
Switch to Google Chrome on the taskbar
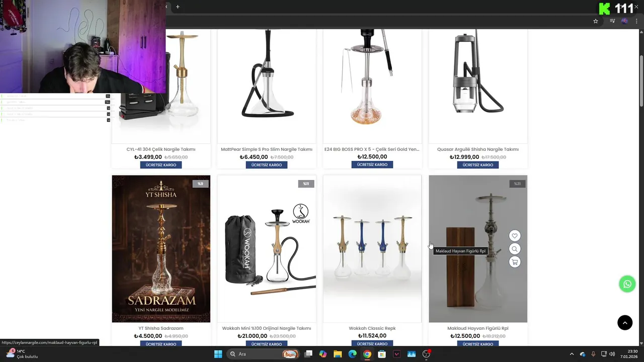(367, 354)
